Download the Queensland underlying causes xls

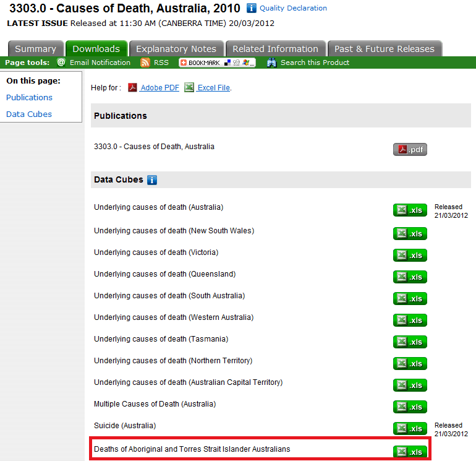[x=410, y=277]
